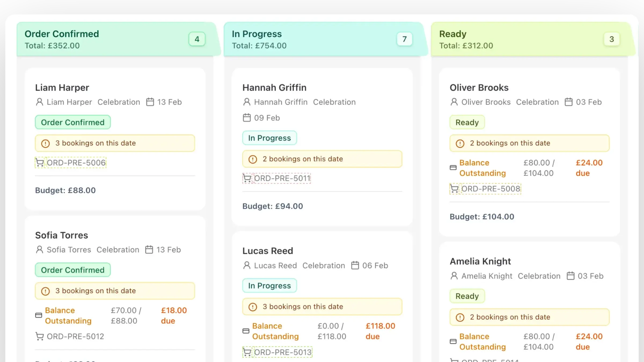Viewport: 644px width, 362px height.
Task: Click card icon beside Lucas Reed's Balance Outstanding
Action: coord(246,331)
